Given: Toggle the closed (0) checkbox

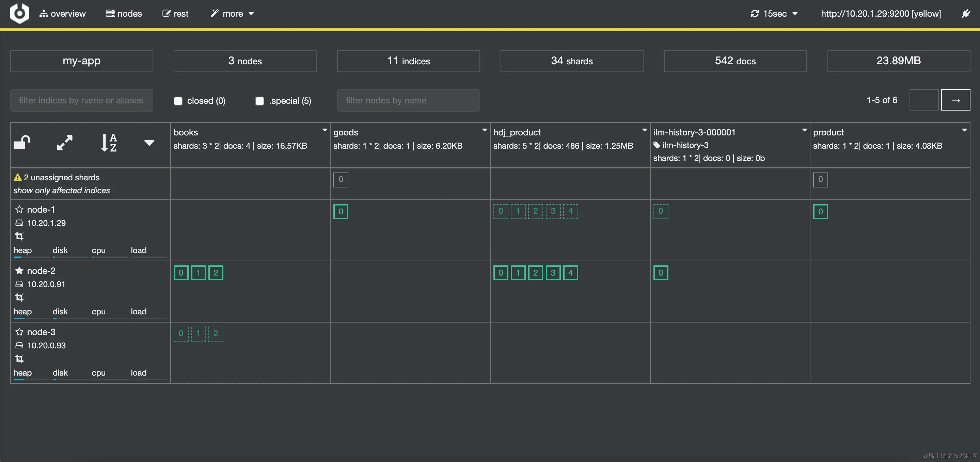Looking at the screenshot, I should click(178, 101).
